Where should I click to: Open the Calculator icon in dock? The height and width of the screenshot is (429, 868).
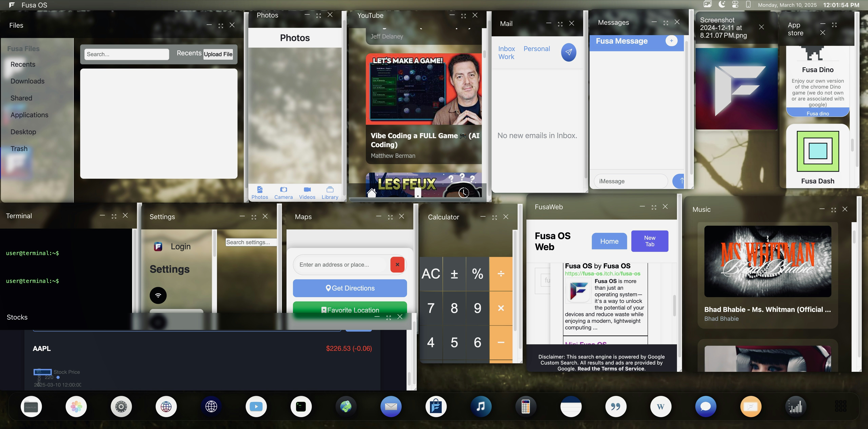click(526, 406)
